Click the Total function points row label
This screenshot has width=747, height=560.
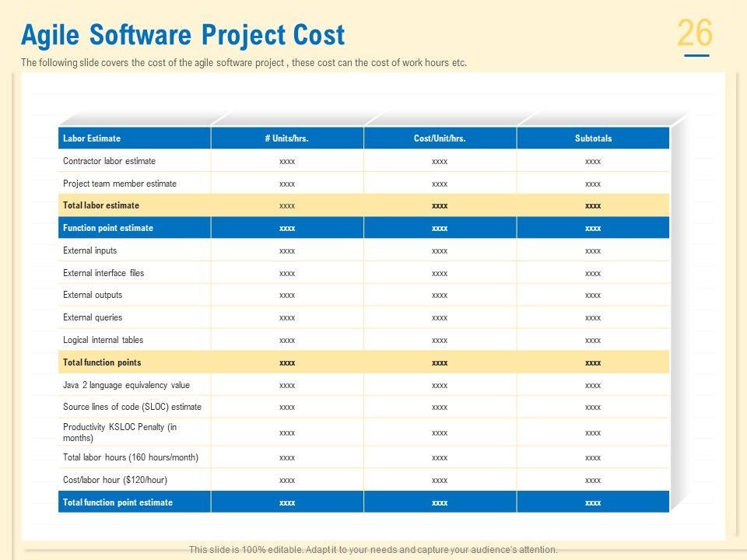pos(102,362)
